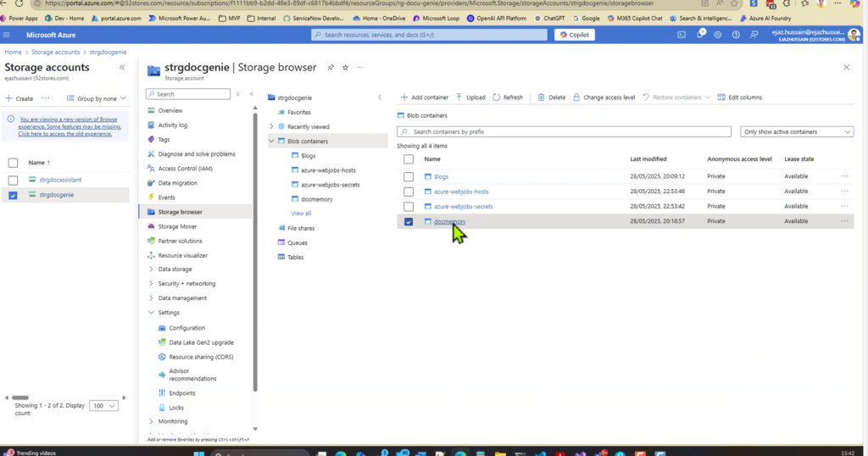This screenshot has width=868, height=456.
Task: Open more options ellipsis beside blade title
Action: [359, 68]
